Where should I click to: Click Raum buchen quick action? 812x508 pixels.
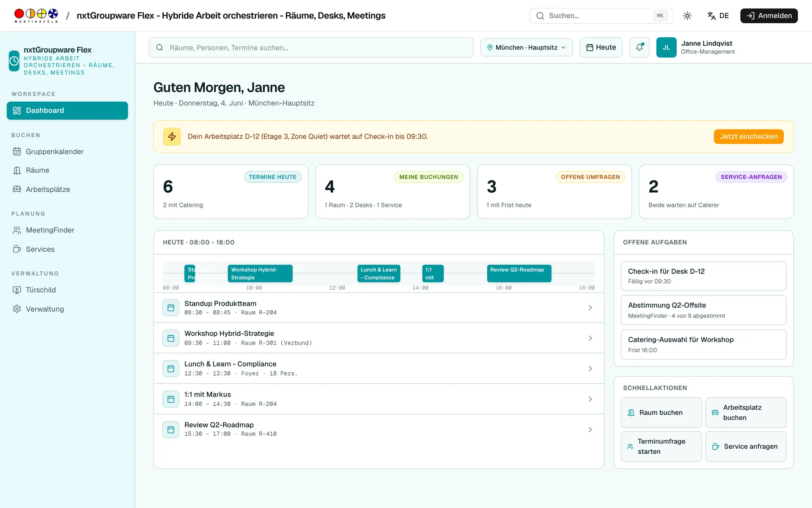[661, 412]
